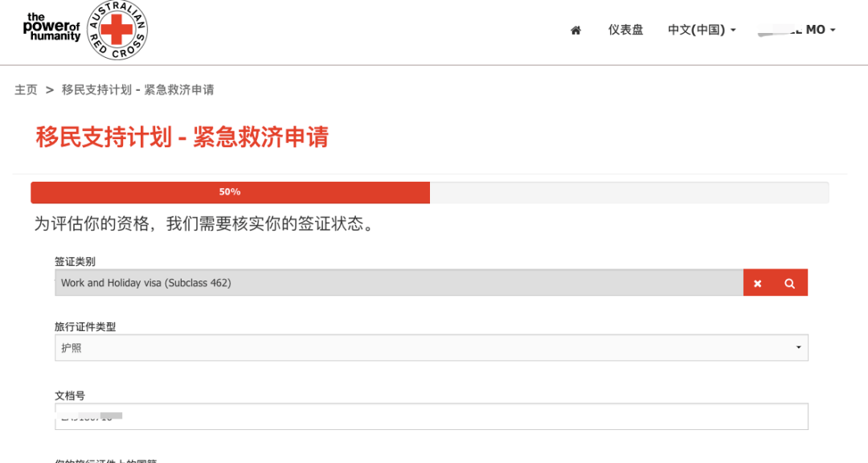Click the breadcrumb entry 移民支持计划 - 紧急救济申请
The image size is (868, 463).
(137, 90)
